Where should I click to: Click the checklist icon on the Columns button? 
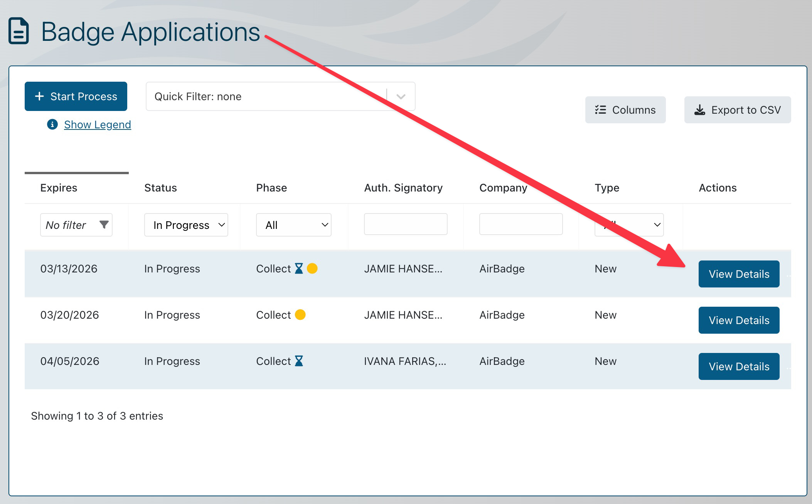click(600, 110)
